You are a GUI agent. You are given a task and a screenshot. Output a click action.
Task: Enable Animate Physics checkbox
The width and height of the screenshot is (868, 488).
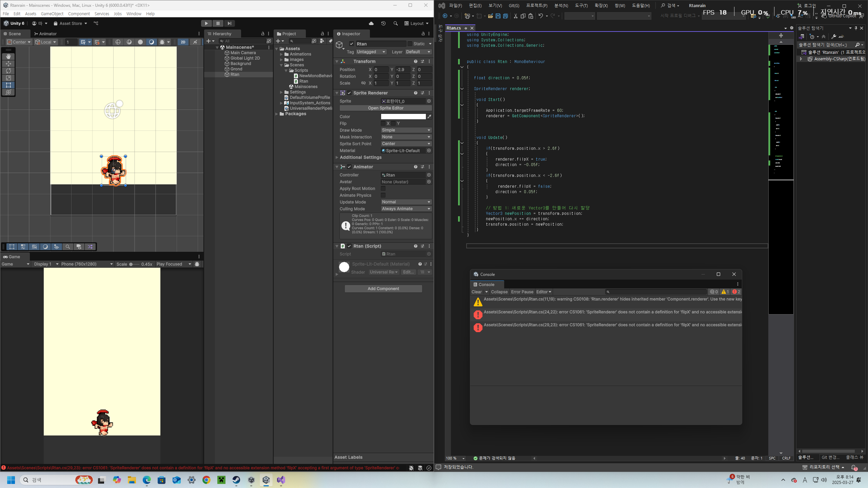tap(383, 195)
